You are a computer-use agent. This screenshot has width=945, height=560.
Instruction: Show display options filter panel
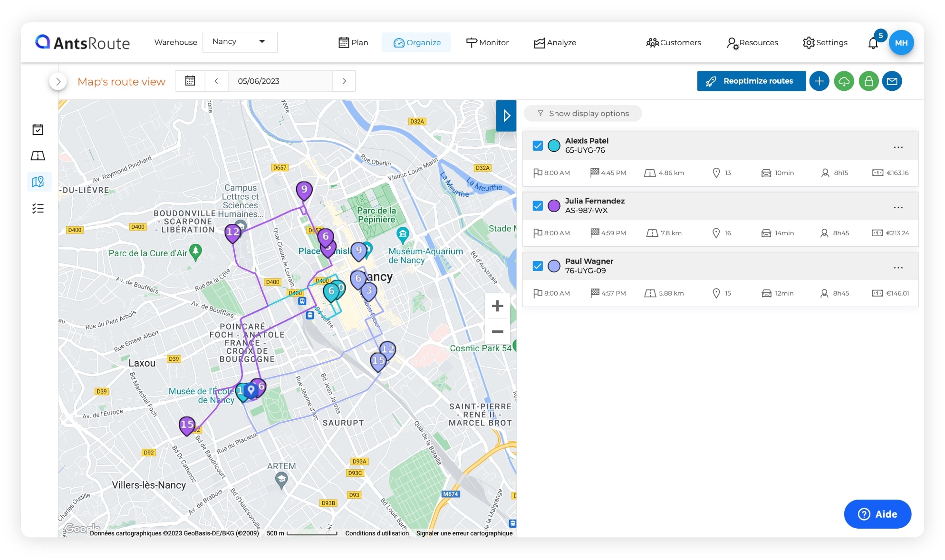click(584, 113)
